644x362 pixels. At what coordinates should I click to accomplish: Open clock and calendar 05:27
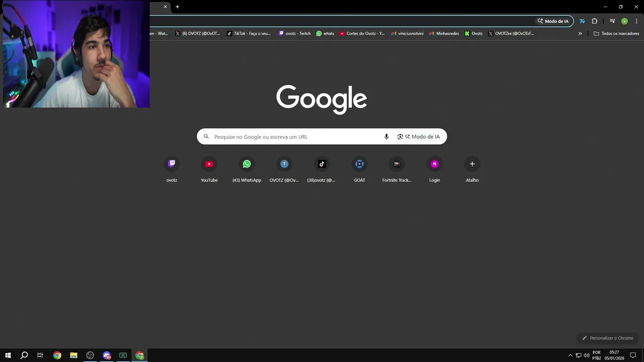[x=614, y=355]
